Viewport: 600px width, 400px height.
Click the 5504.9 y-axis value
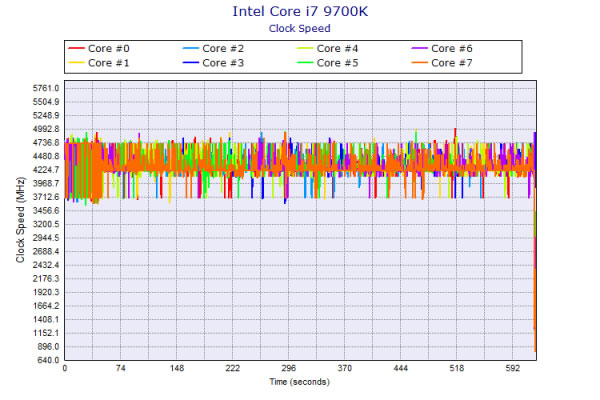click(x=46, y=102)
